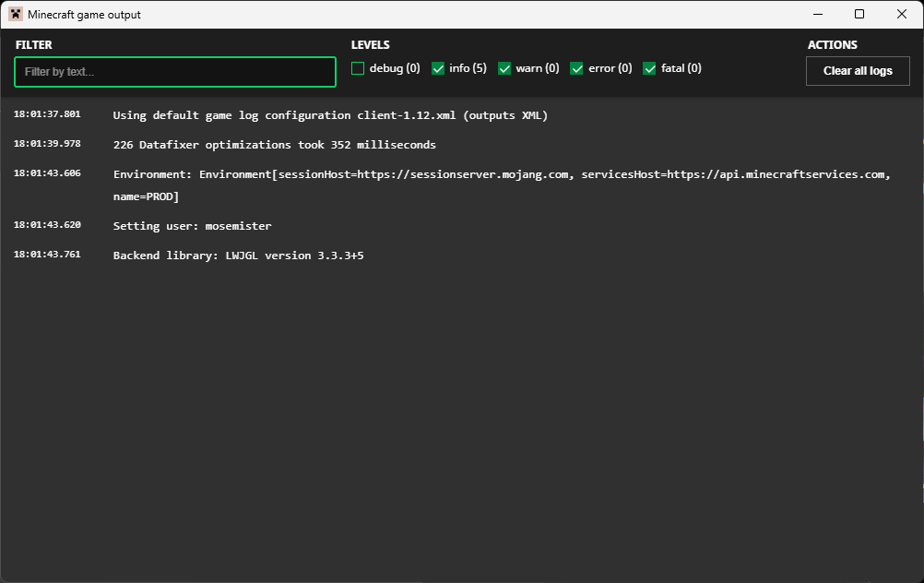924x583 pixels.
Task: Maximize the Minecraft game output window
Action: click(x=859, y=14)
